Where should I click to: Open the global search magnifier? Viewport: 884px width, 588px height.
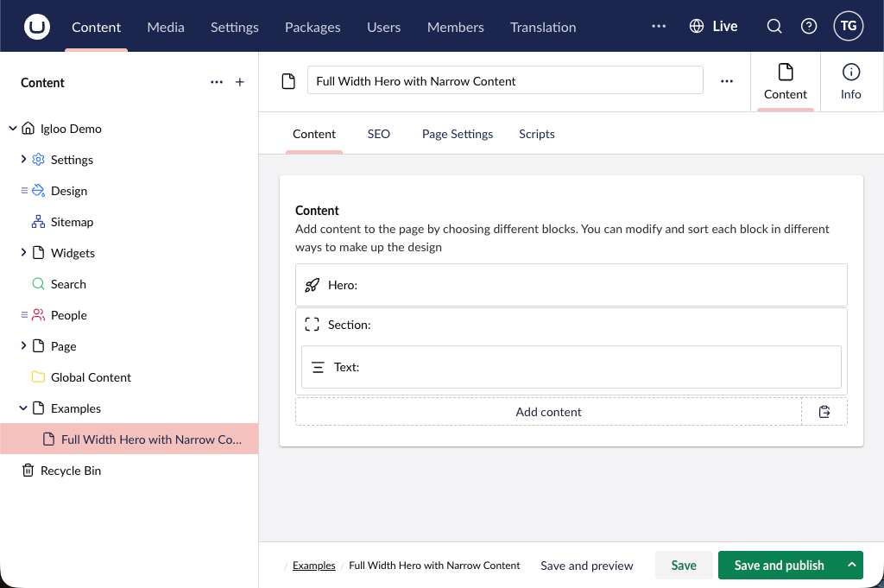pos(774,27)
